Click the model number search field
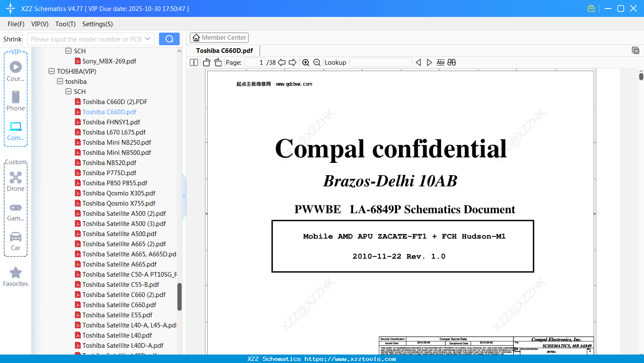 click(86, 39)
